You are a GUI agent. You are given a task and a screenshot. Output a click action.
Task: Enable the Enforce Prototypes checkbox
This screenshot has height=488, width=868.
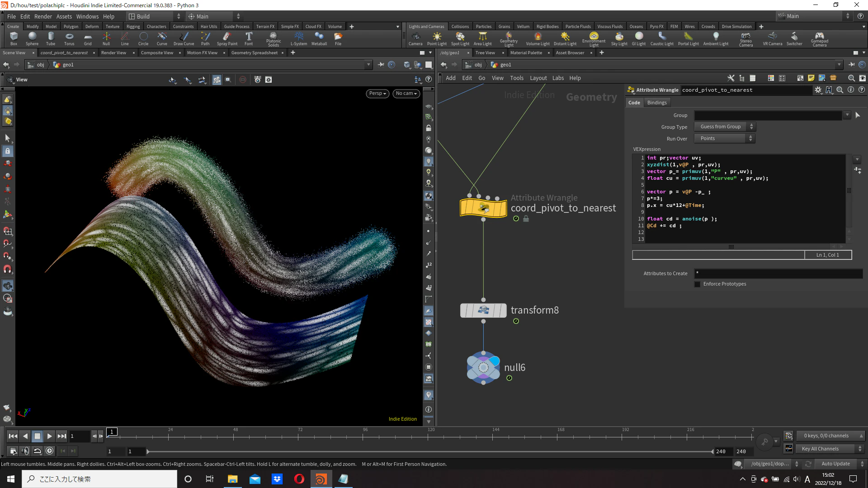(697, 284)
